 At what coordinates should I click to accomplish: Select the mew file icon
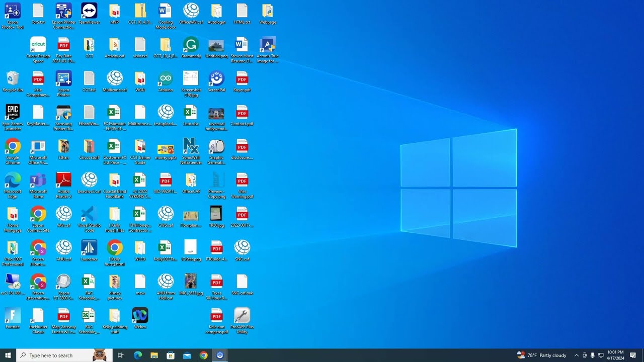click(x=140, y=285)
